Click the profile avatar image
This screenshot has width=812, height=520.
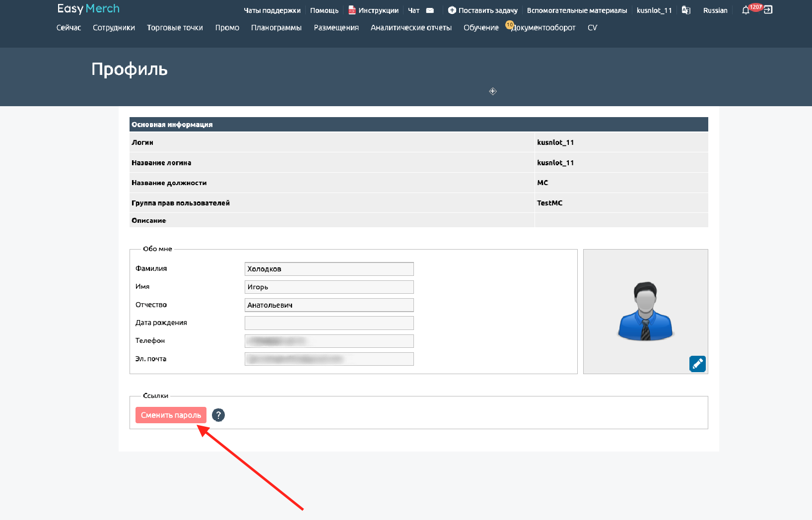(x=645, y=311)
